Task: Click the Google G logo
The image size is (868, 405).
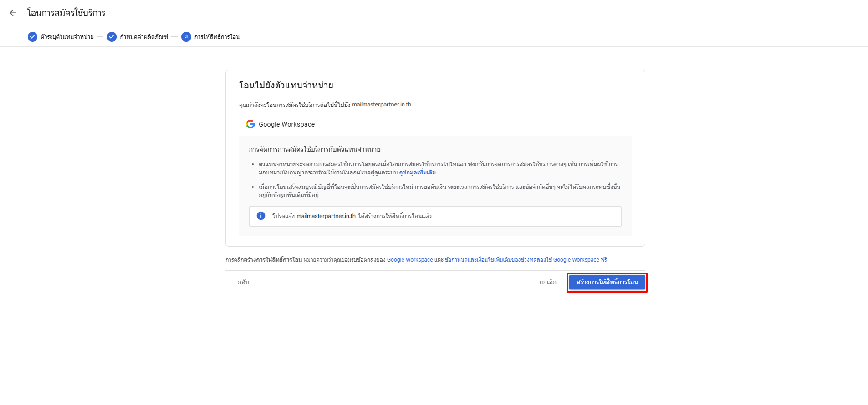Action: pyautogui.click(x=250, y=124)
